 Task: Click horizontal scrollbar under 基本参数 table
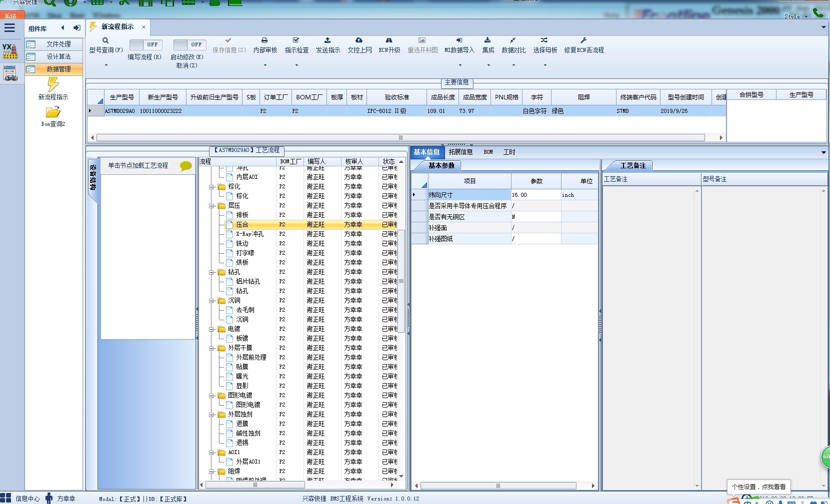click(x=498, y=486)
